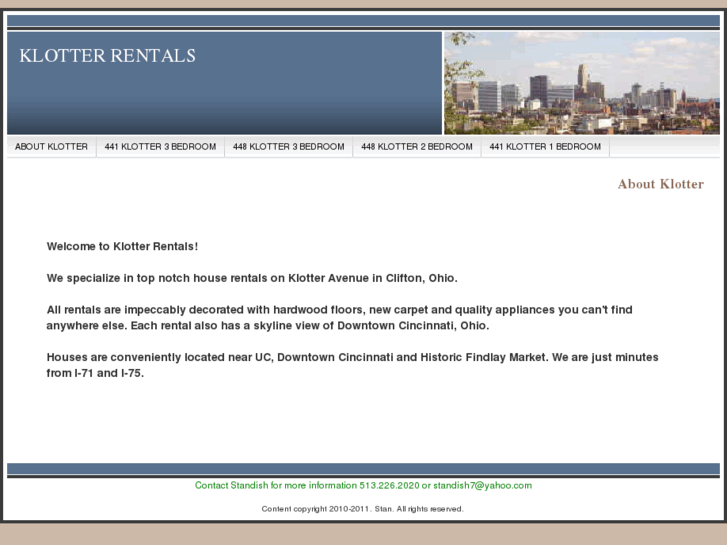Click the paragraph mentioning Historic Findlay Market
Viewport: 727px width, 545px height.
[352, 365]
